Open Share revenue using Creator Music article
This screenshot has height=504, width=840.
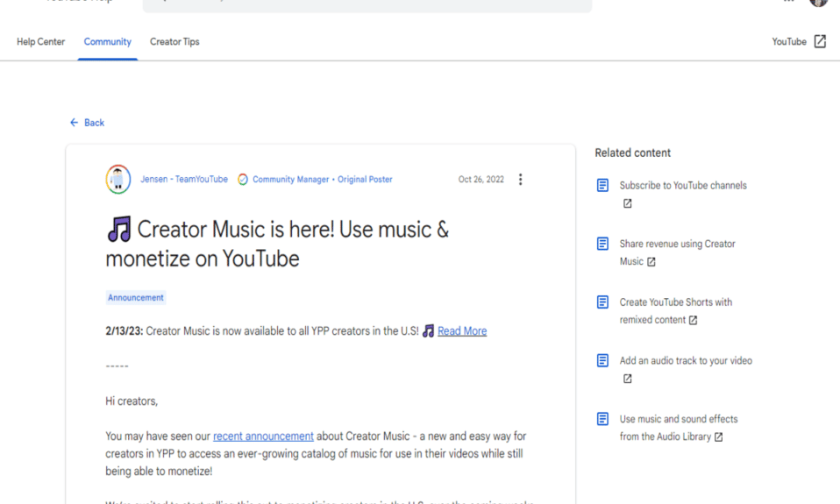point(677,252)
